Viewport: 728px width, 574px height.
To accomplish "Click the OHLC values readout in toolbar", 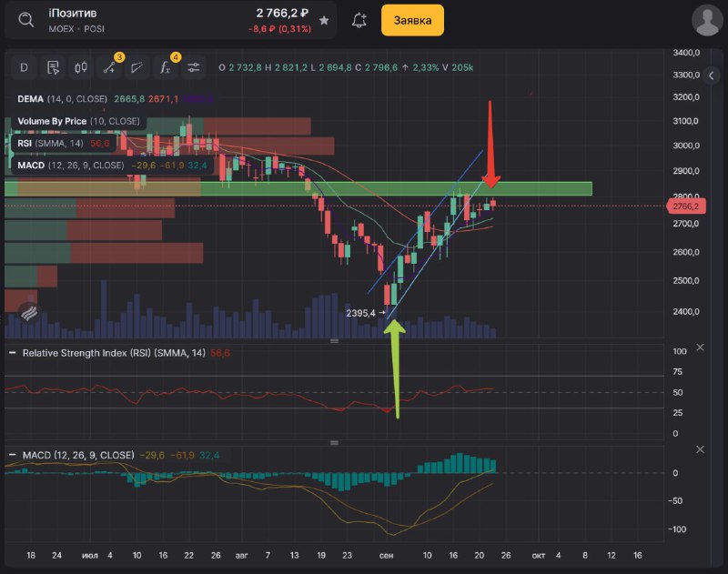I will (x=346, y=67).
